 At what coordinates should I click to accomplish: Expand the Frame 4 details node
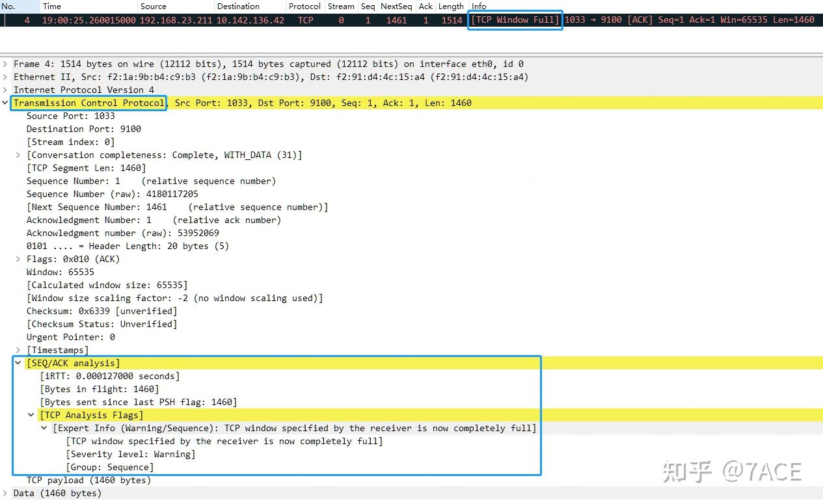point(5,64)
